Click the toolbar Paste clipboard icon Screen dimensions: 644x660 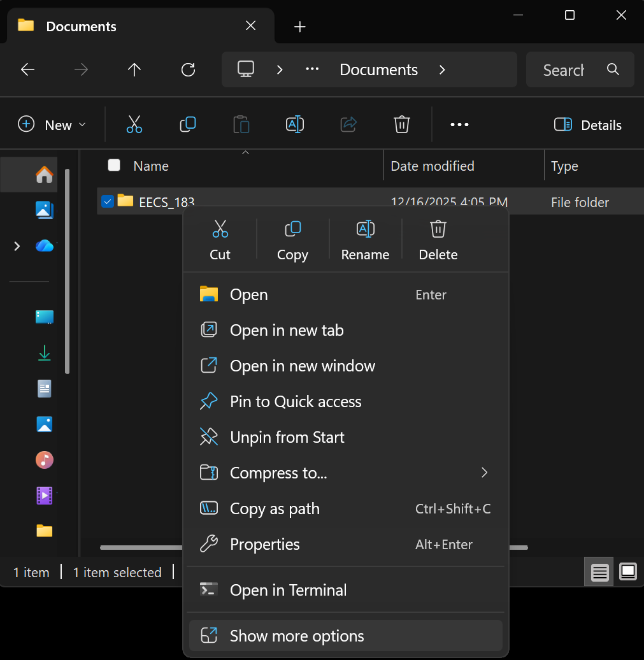(241, 125)
